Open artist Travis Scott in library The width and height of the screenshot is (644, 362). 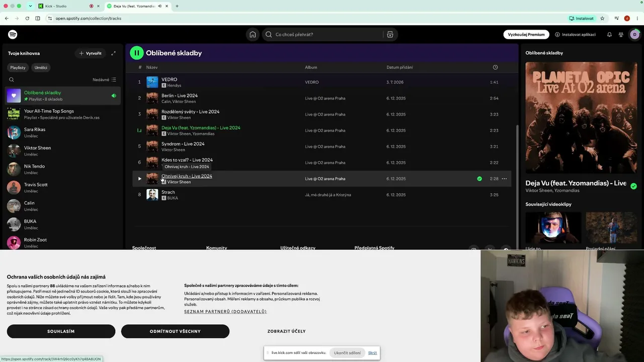(x=63, y=188)
